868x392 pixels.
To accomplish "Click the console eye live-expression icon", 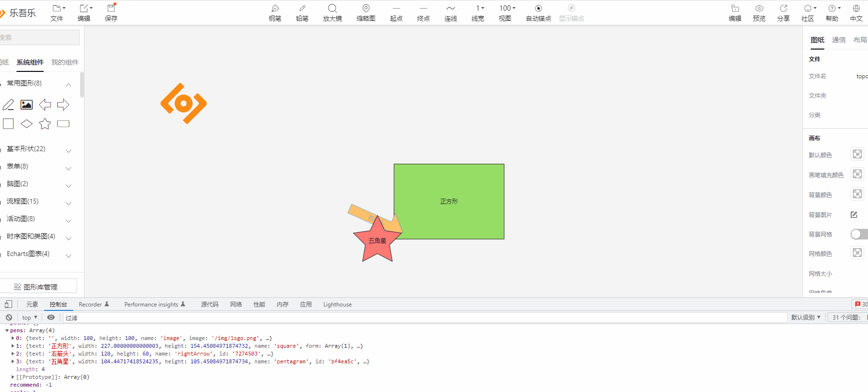I will click(51, 317).
